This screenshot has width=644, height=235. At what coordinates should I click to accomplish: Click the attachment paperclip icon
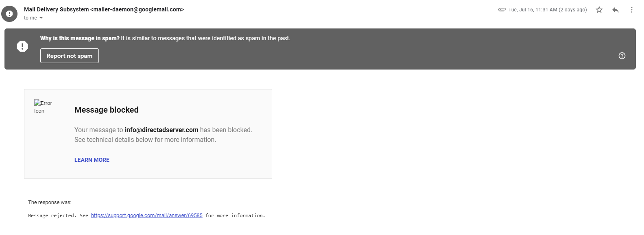(x=502, y=10)
